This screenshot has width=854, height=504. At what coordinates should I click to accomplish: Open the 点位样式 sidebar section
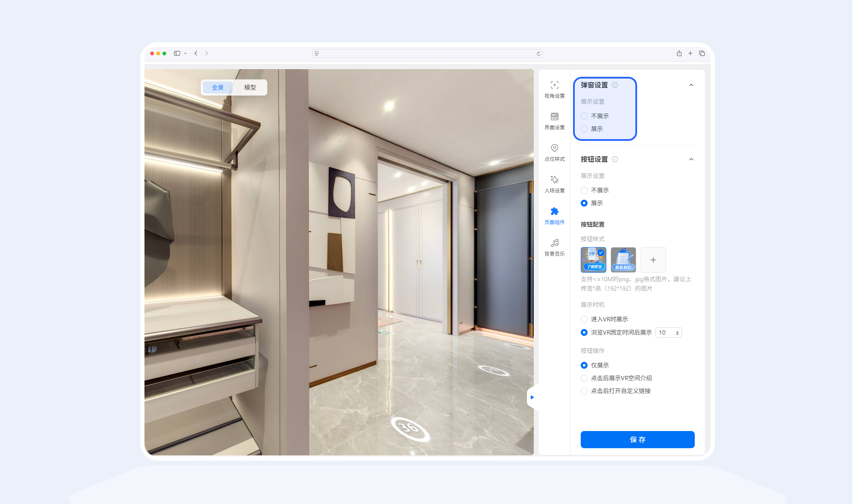[554, 153]
